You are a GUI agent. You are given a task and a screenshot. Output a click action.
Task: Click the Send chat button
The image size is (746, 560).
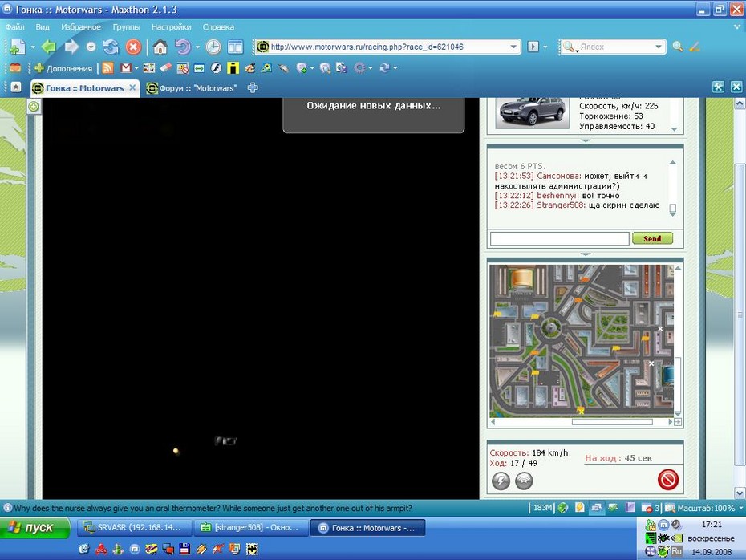click(652, 238)
